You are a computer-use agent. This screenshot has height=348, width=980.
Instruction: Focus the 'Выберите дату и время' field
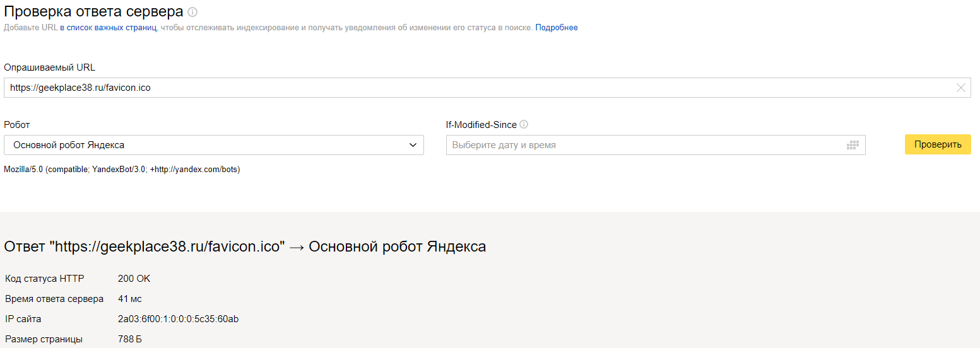(x=656, y=145)
